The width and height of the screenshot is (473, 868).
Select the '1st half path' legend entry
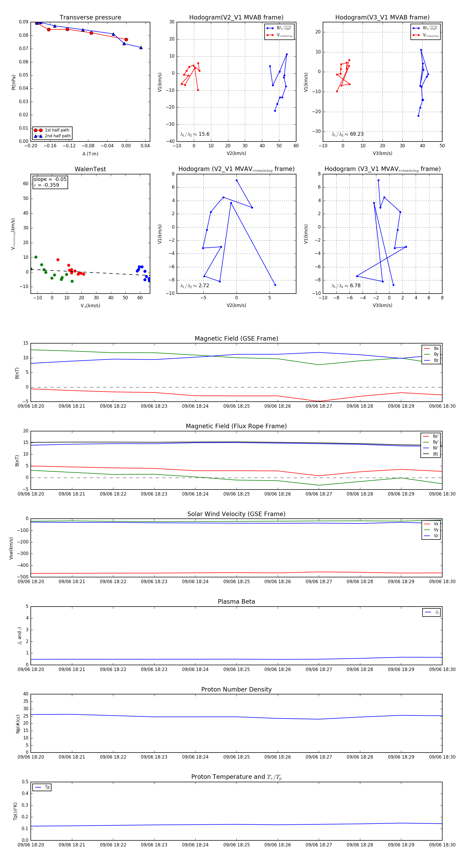[x=52, y=130]
